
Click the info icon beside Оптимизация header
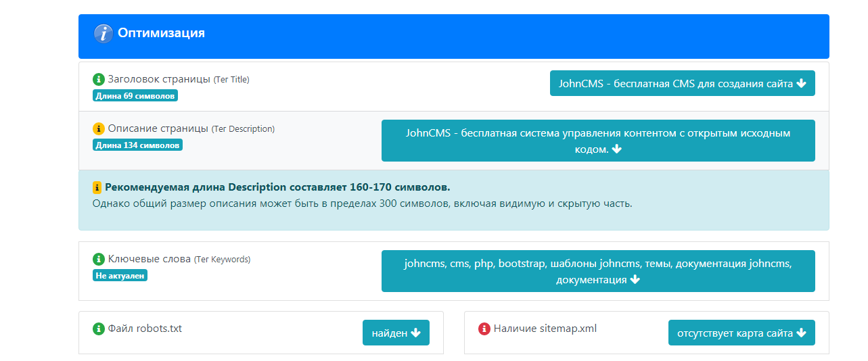tap(103, 34)
